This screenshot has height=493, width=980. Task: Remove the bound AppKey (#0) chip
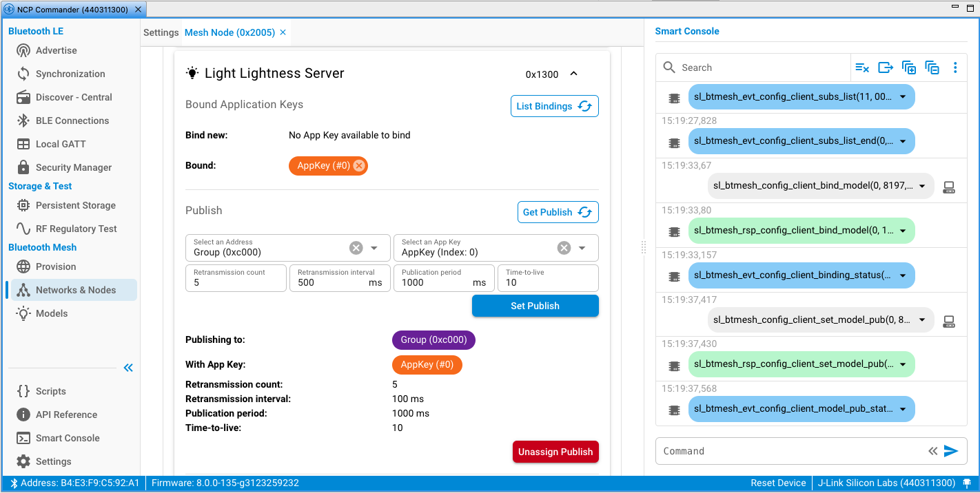click(x=359, y=165)
